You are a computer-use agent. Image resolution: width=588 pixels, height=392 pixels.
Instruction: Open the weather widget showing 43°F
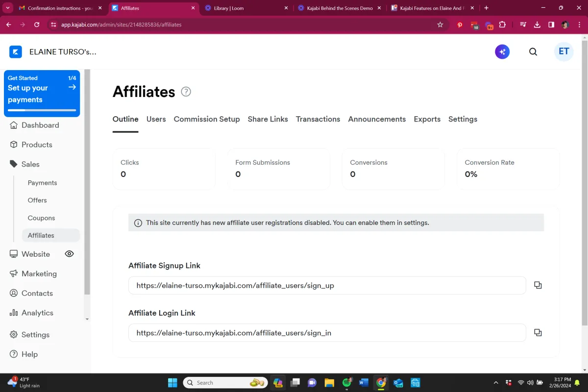pos(24,383)
